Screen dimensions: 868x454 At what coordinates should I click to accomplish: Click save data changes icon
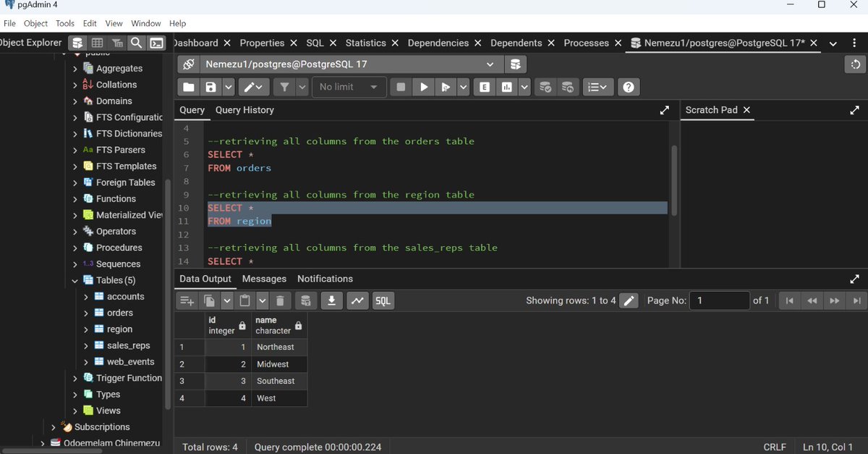point(306,300)
